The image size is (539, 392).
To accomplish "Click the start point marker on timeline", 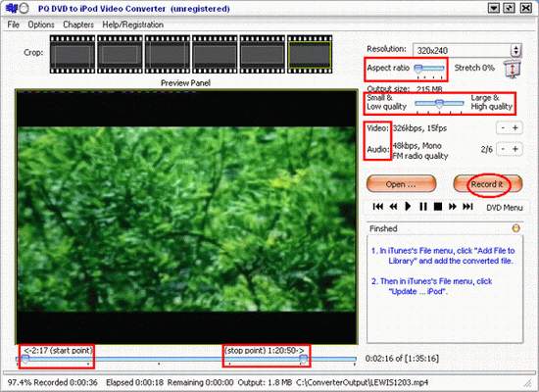I will tap(25, 359).
